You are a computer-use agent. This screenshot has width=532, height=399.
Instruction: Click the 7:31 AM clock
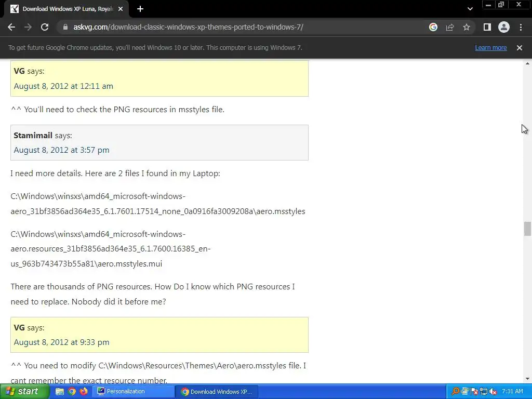(x=512, y=392)
